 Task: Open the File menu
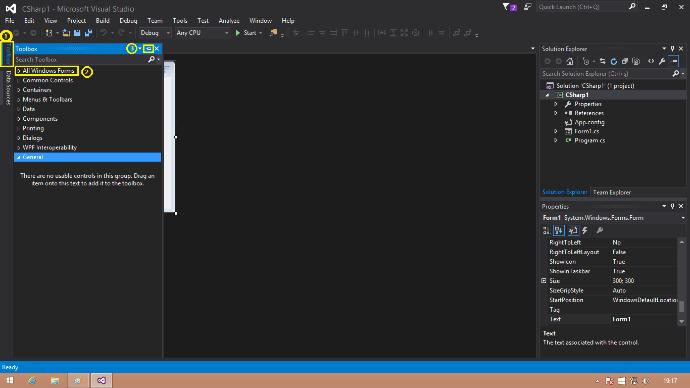pos(10,21)
